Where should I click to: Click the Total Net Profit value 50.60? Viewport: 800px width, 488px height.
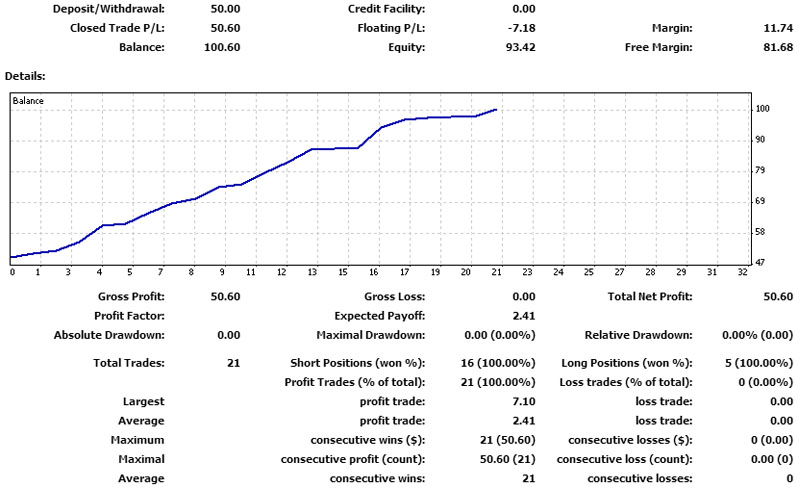[776, 297]
